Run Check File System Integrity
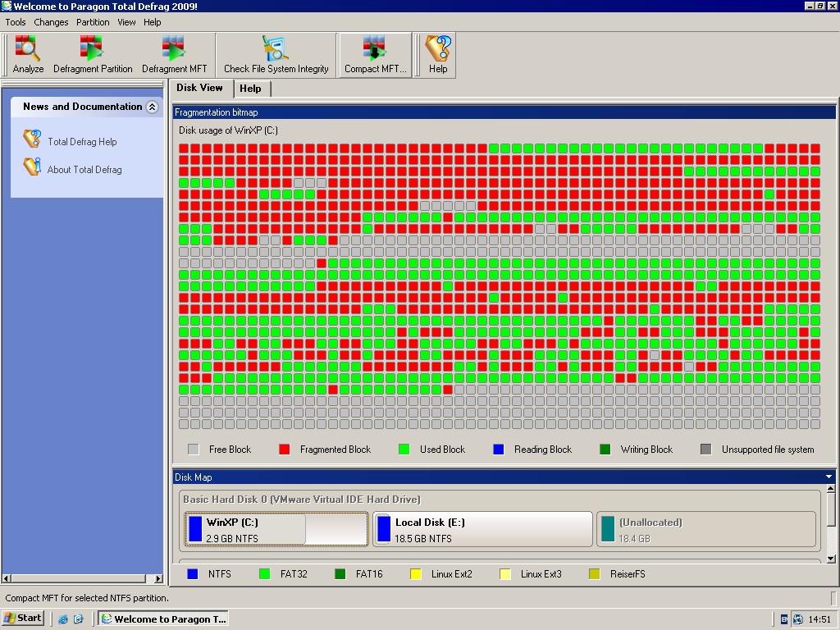Screen dimensions: 840x630 click(276, 55)
